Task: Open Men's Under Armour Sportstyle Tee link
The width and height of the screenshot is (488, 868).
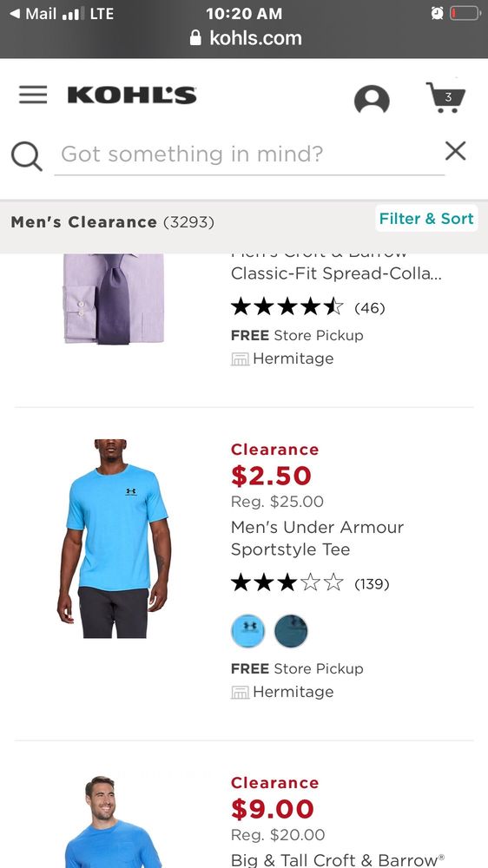Action: coord(317,538)
